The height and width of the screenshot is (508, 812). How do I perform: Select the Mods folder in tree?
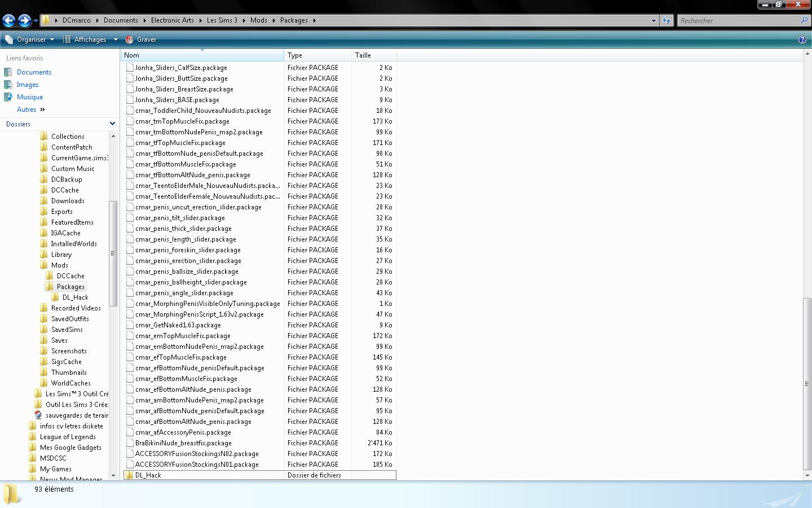[59, 265]
